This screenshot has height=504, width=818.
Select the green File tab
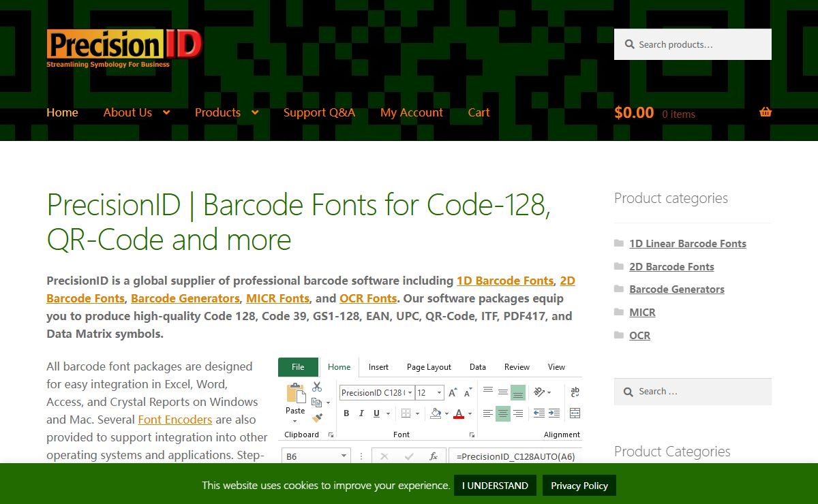tap(298, 367)
